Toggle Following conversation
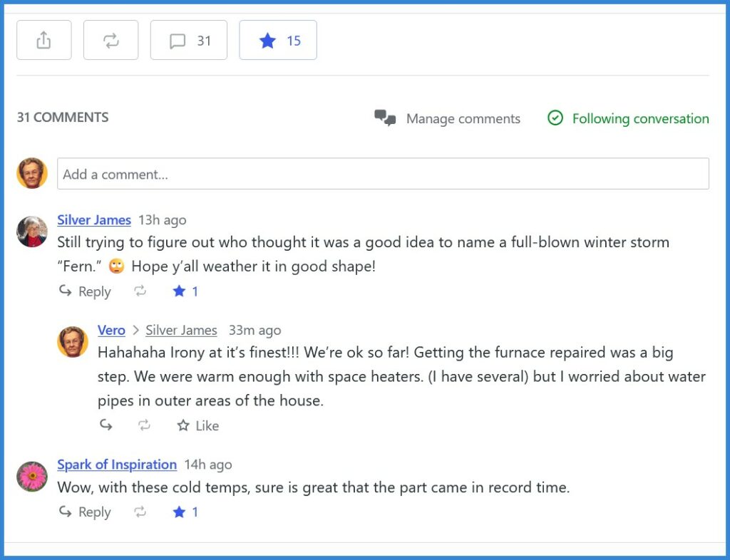 point(628,119)
